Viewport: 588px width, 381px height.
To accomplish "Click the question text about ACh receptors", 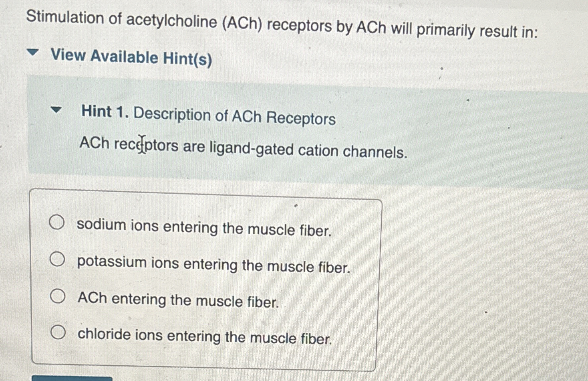I will 280,22.
